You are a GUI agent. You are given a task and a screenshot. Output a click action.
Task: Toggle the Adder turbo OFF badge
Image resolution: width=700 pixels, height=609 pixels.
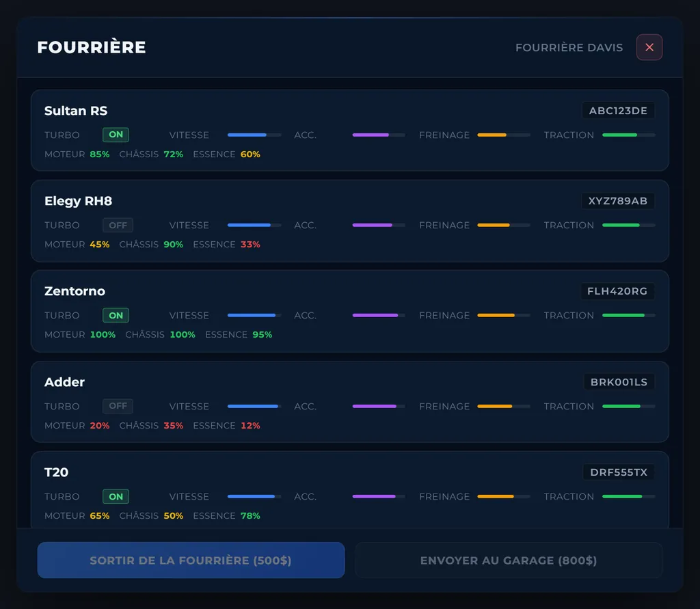click(x=118, y=406)
